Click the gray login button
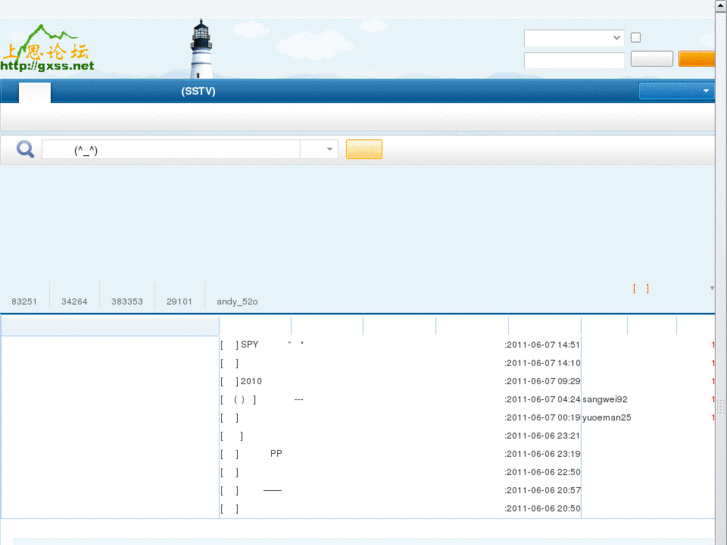The width and height of the screenshot is (727, 545). (651, 59)
